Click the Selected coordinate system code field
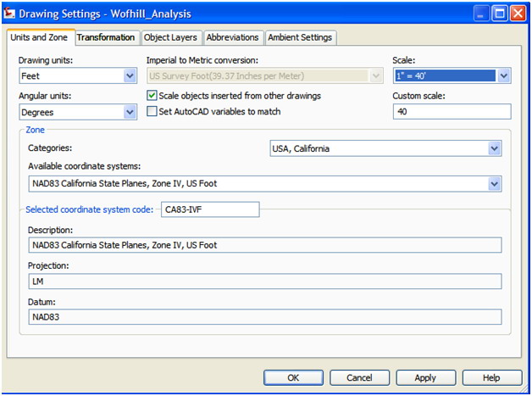The image size is (532, 396). [x=210, y=209]
